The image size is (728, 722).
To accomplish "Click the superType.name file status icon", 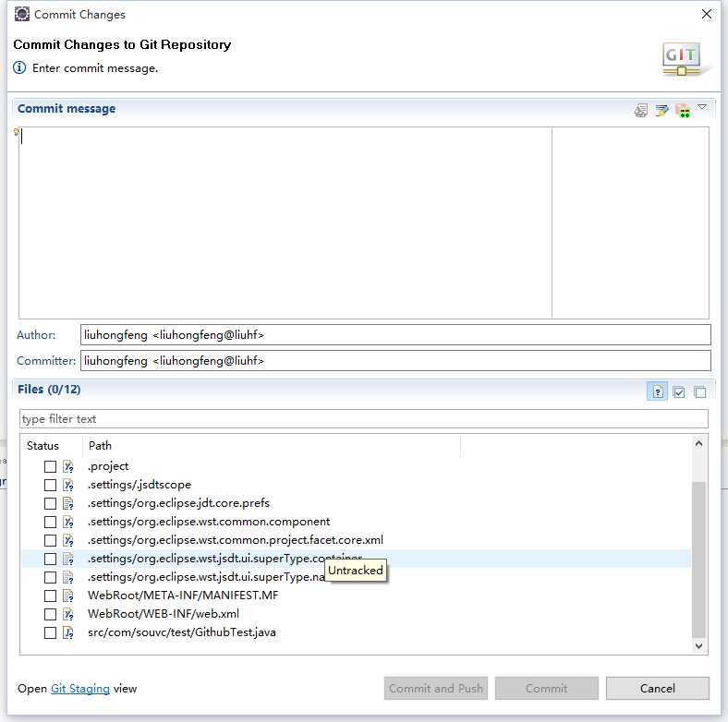I will [x=68, y=578].
